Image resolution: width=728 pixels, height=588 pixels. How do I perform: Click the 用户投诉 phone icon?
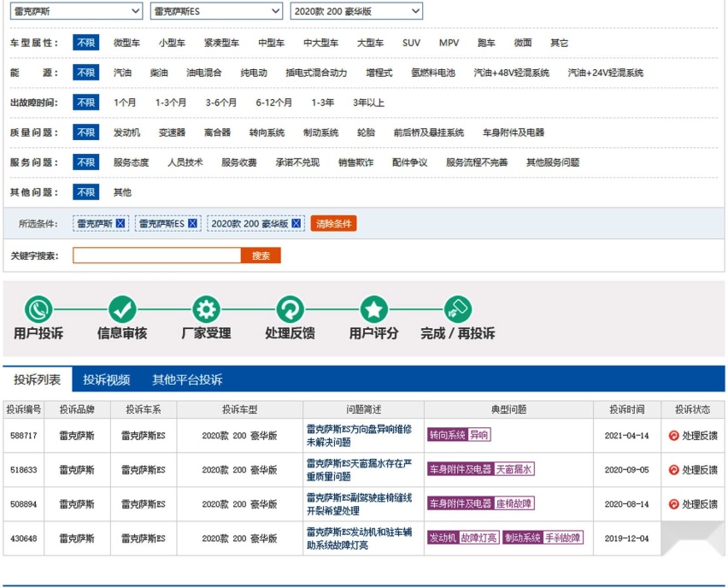pos(38,309)
